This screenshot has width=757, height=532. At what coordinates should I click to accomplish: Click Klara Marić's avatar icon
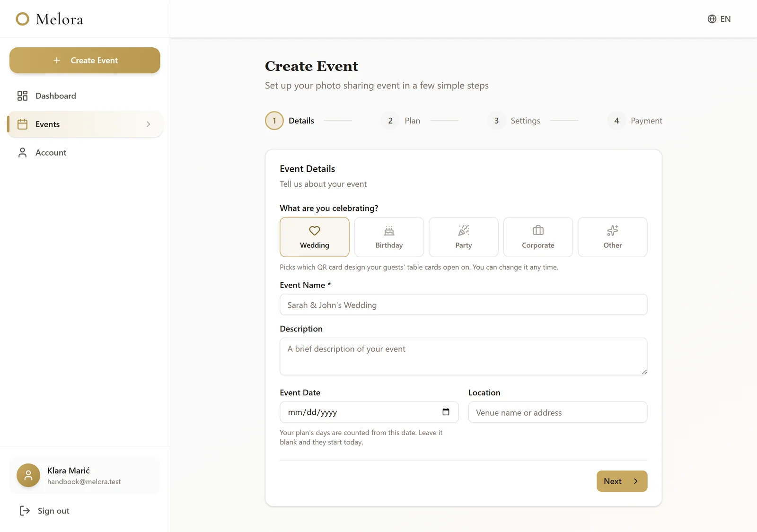click(28, 475)
